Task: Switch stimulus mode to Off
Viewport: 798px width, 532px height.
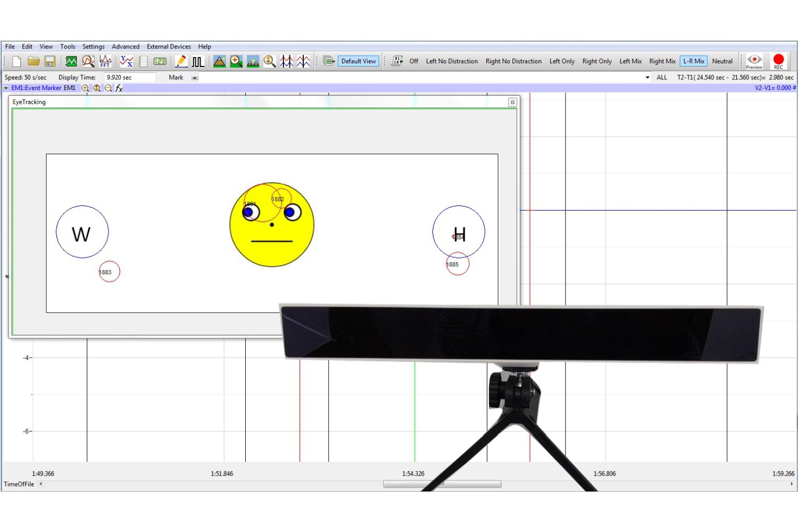Action: [413, 61]
